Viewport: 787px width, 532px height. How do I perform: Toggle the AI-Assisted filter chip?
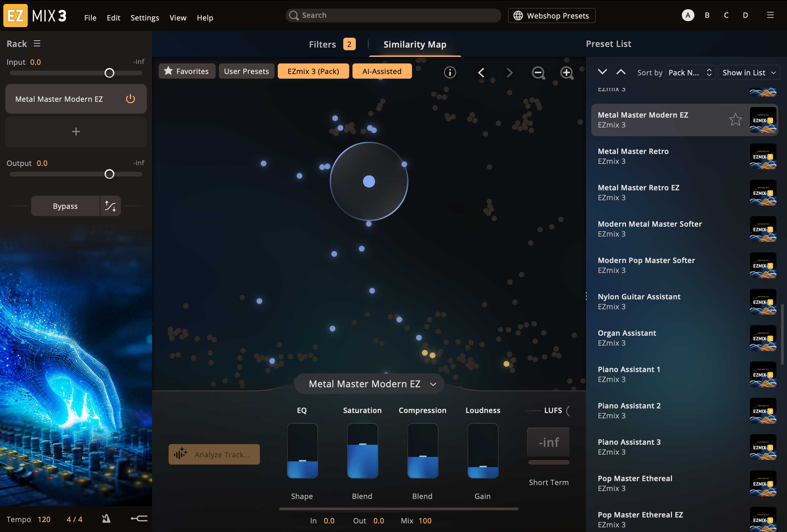tap(382, 71)
